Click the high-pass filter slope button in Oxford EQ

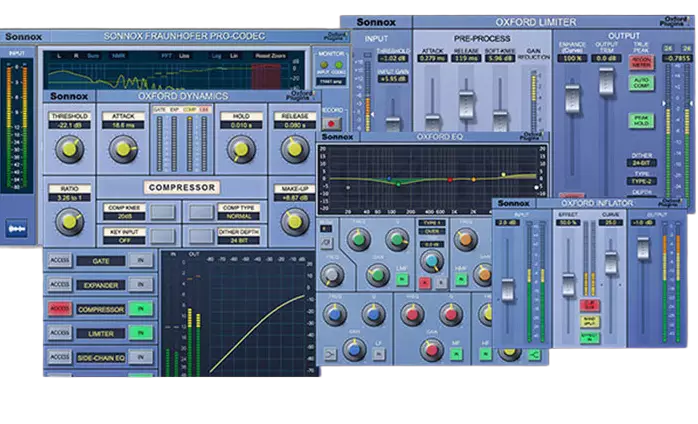[326, 243]
